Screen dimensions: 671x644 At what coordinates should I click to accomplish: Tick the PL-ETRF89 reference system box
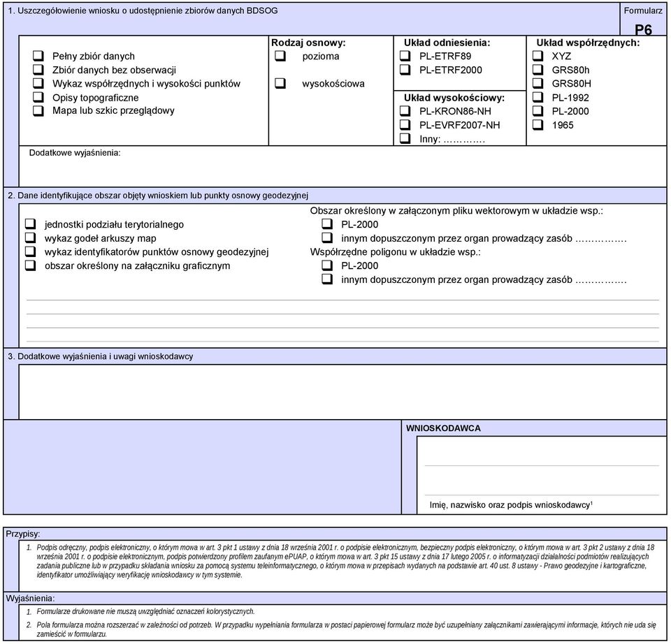click(x=405, y=56)
